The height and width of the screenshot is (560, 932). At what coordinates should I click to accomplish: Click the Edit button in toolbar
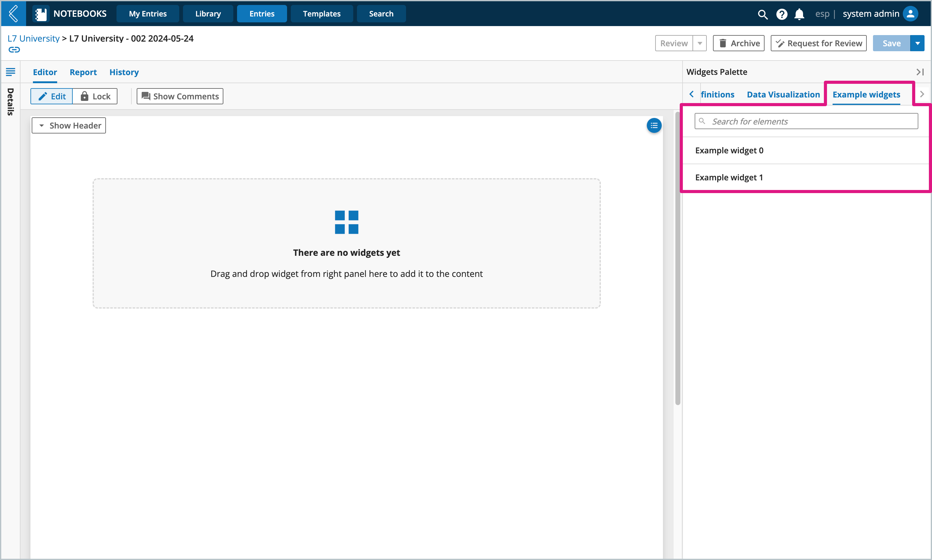pyautogui.click(x=53, y=96)
